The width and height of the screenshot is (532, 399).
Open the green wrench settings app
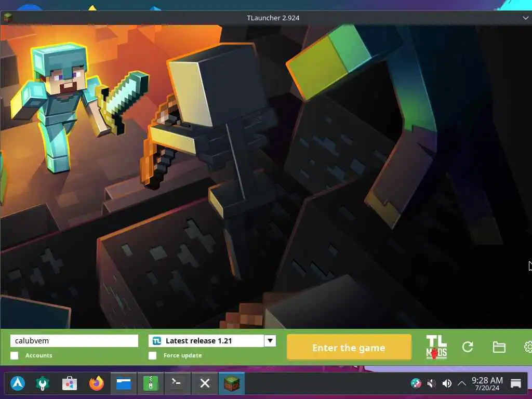point(42,383)
